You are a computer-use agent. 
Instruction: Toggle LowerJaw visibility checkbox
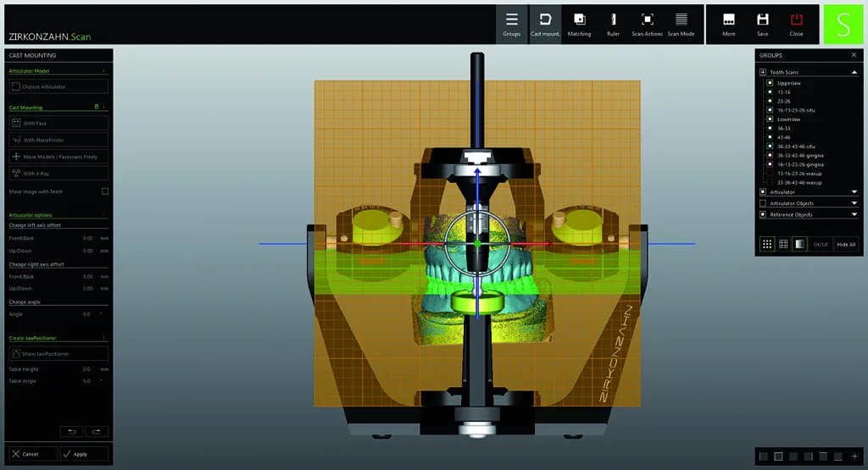(x=770, y=119)
